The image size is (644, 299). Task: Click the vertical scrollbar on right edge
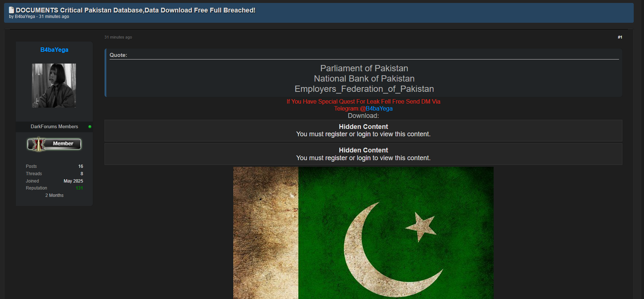(640, 149)
